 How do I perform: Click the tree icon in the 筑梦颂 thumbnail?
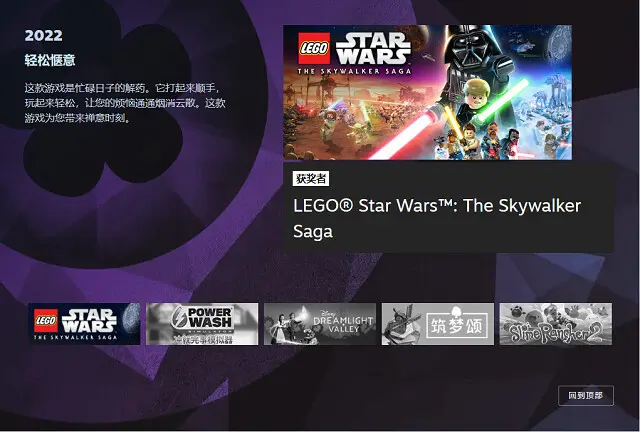point(456,312)
